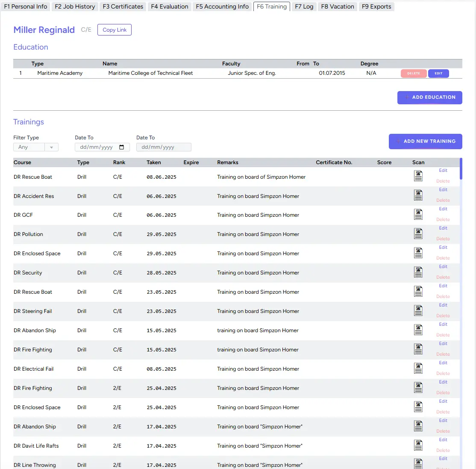Viewport: 476px width, 469px height.
Task: Open DR GCF training scan
Action: 418,214
